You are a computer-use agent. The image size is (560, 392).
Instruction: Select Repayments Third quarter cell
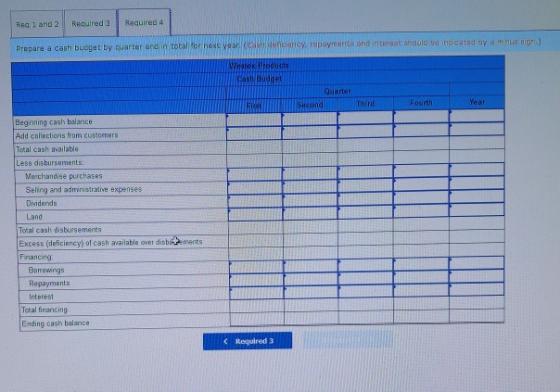pyautogui.click(x=366, y=278)
